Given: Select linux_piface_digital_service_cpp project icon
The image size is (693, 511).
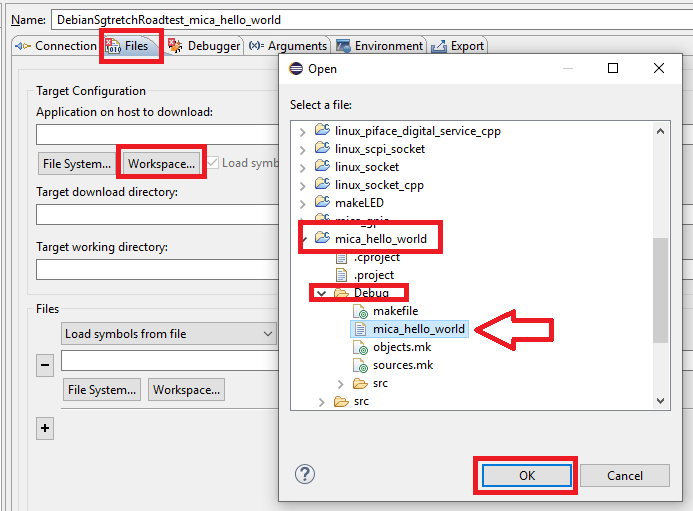Looking at the screenshot, I should click(322, 130).
